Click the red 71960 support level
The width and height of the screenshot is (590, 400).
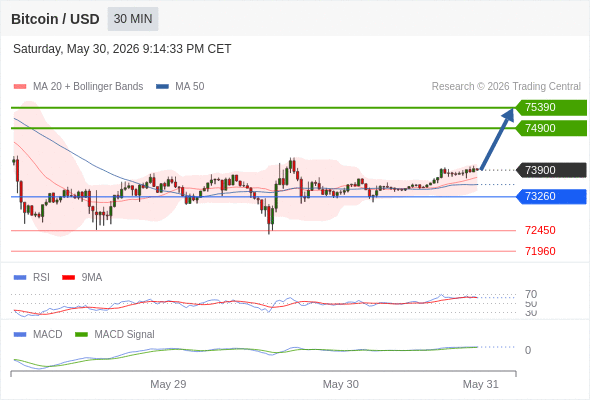pos(540,251)
